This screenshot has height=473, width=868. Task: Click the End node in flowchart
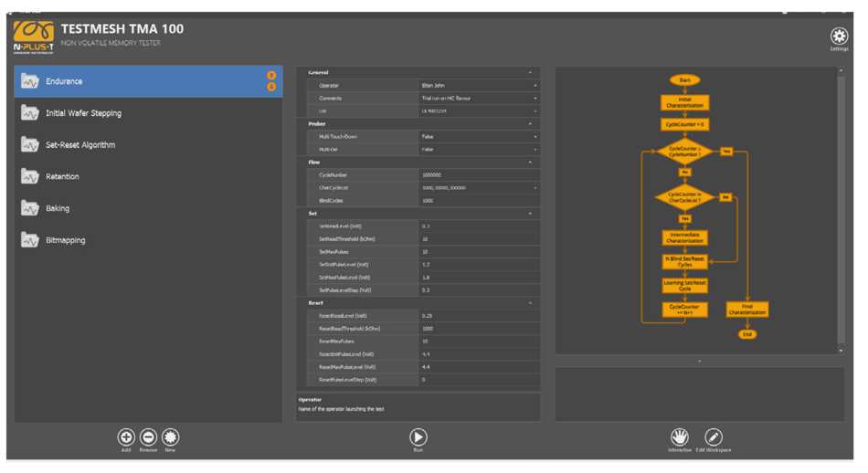coord(746,334)
